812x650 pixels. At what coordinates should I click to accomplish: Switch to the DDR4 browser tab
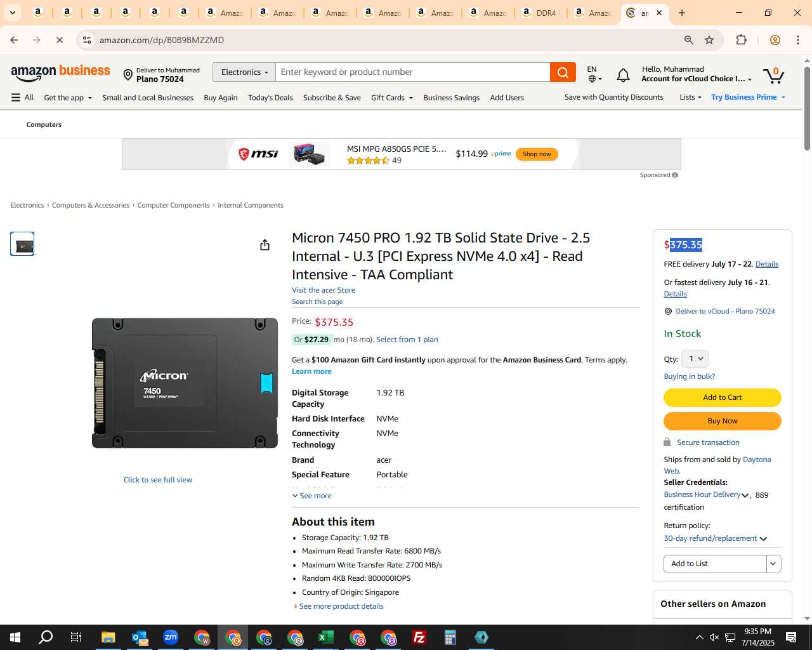(x=539, y=13)
